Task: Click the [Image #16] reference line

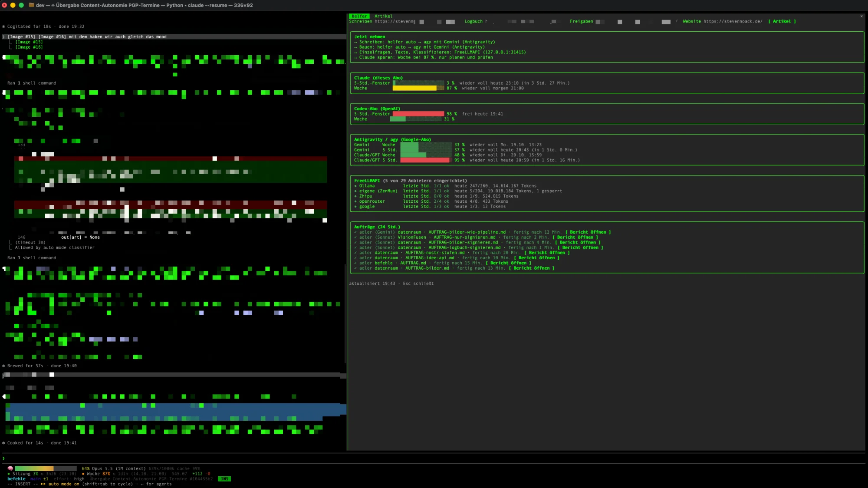Action: pos(29,47)
